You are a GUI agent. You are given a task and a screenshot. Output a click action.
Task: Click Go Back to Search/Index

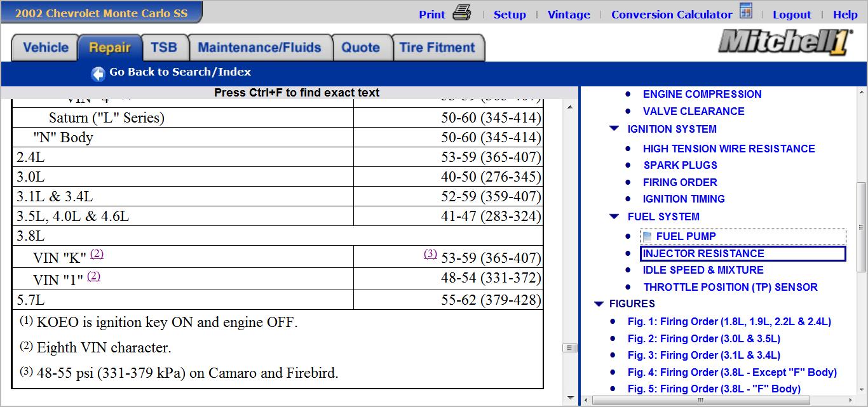click(180, 72)
